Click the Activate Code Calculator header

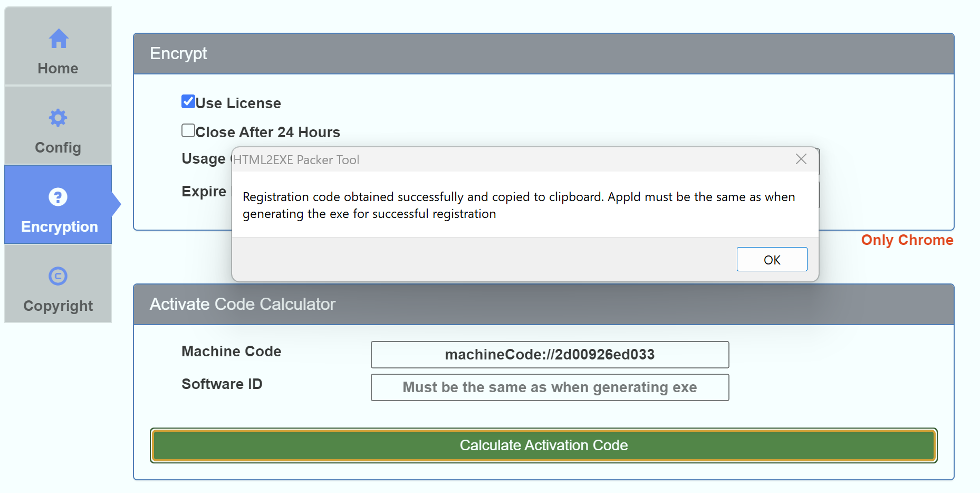tap(243, 304)
